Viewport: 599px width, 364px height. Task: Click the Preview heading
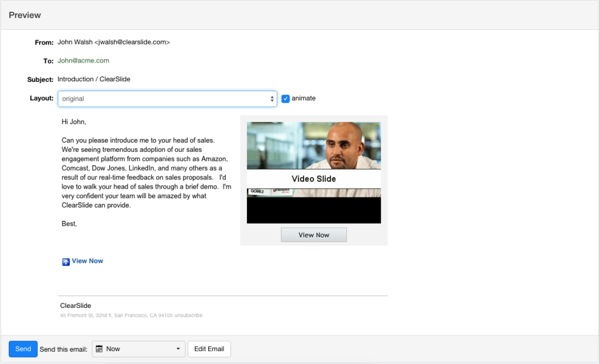tap(25, 15)
